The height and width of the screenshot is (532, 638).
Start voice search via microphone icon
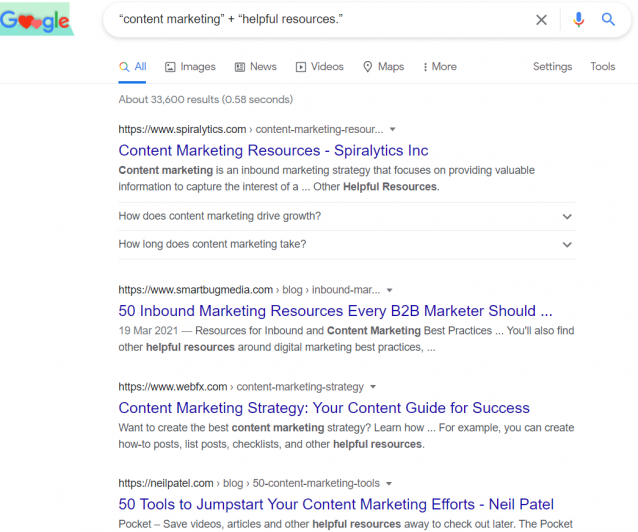click(578, 19)
